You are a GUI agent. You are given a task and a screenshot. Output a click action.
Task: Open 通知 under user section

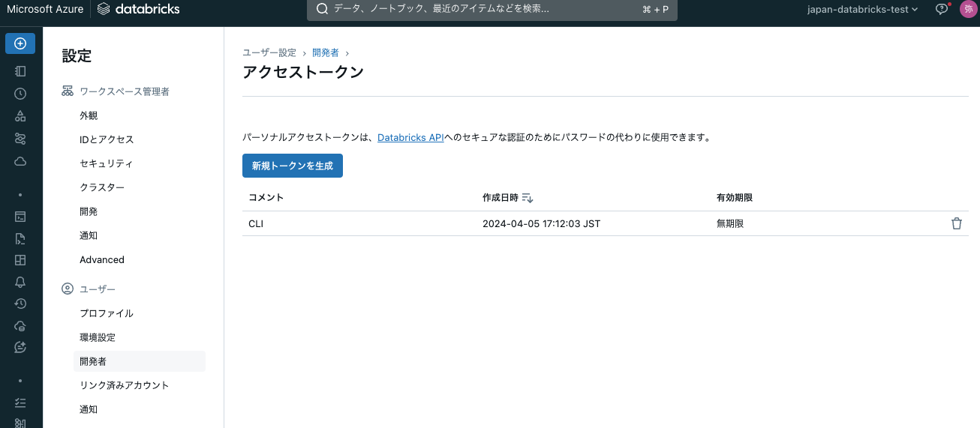pos(89,409)
